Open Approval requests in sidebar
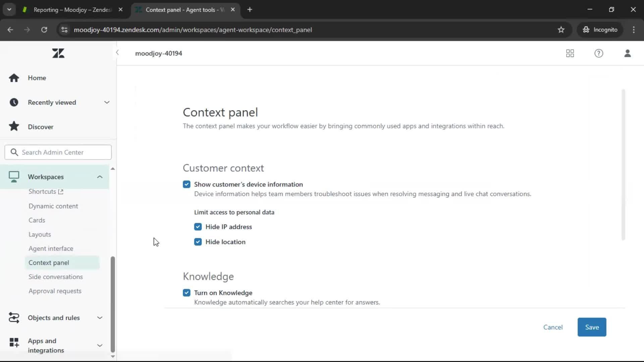 [x=55, y=291]
